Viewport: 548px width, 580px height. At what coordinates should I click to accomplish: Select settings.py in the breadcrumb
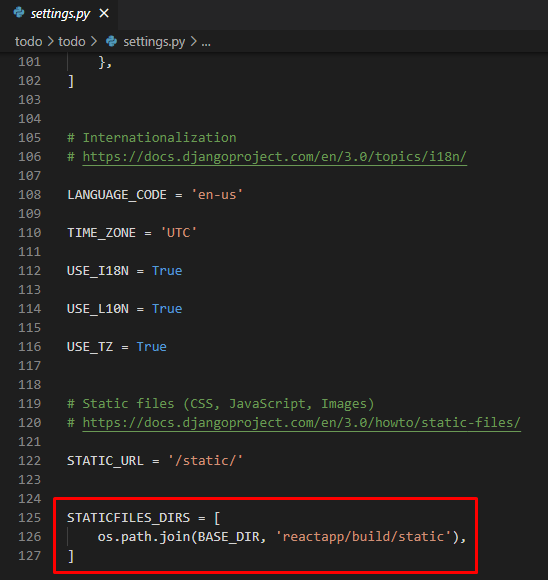coord(154,42)
